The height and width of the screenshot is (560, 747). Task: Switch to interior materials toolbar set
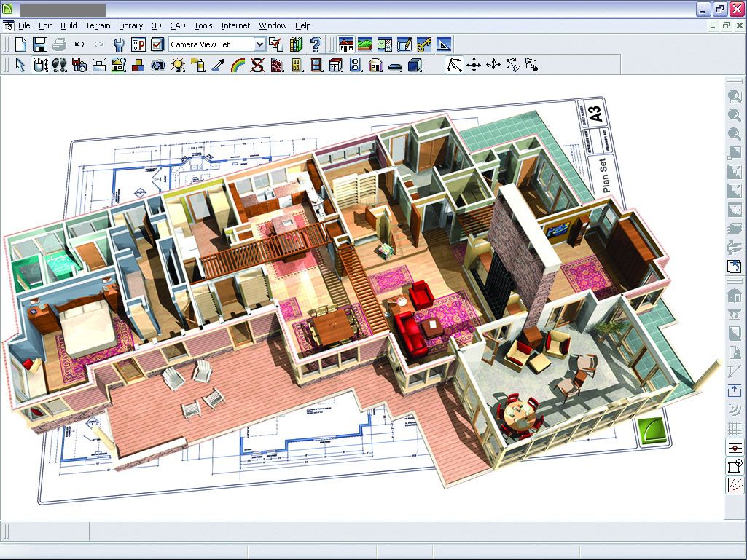tap(385, 44)
